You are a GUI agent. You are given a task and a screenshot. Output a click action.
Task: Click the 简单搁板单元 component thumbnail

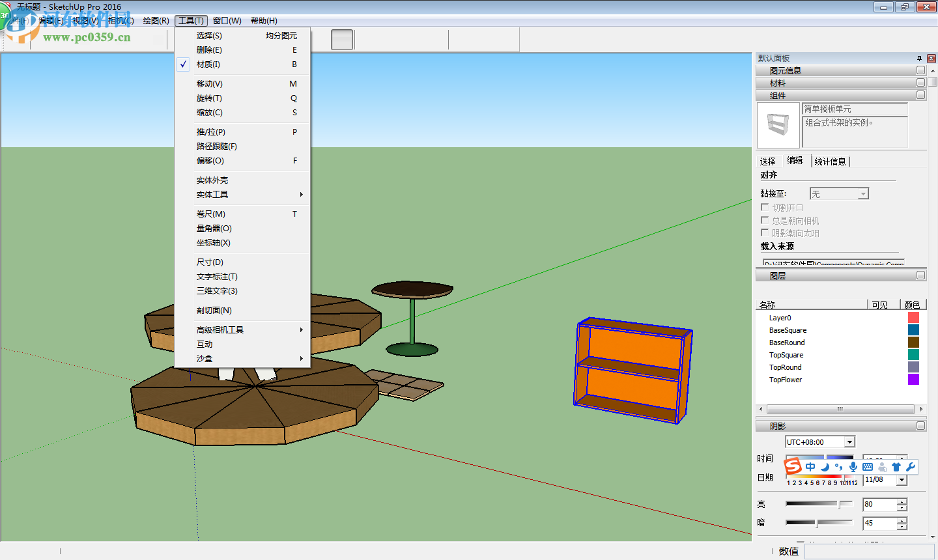click(x=778, y=124)
